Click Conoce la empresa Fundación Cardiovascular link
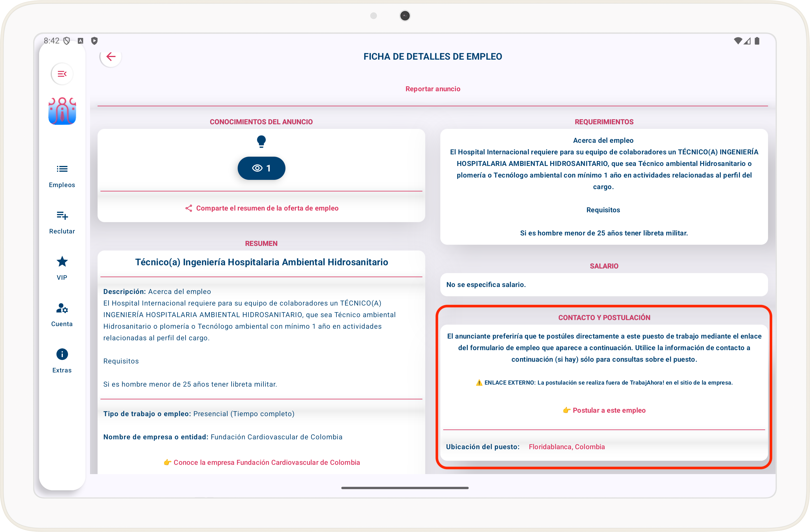Viewport: 810px width, 532px height. click(267, 462)
